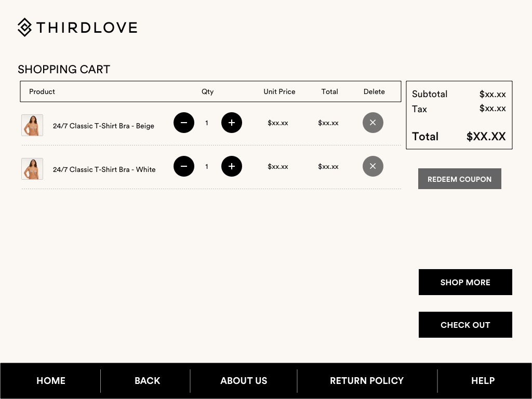Open the White bra product thumbnail
532x399 pixels.
tap(32, 169)
